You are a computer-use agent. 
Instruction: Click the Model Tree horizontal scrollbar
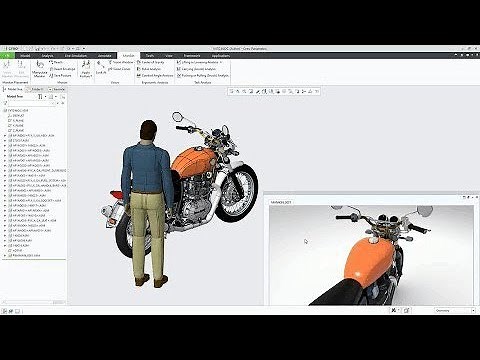(x=33, y=302)
